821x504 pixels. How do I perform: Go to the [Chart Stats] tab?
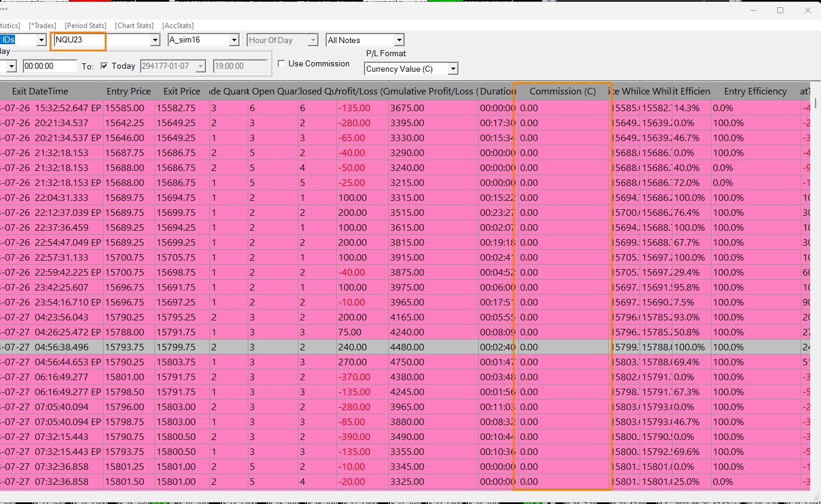point(134,26)
